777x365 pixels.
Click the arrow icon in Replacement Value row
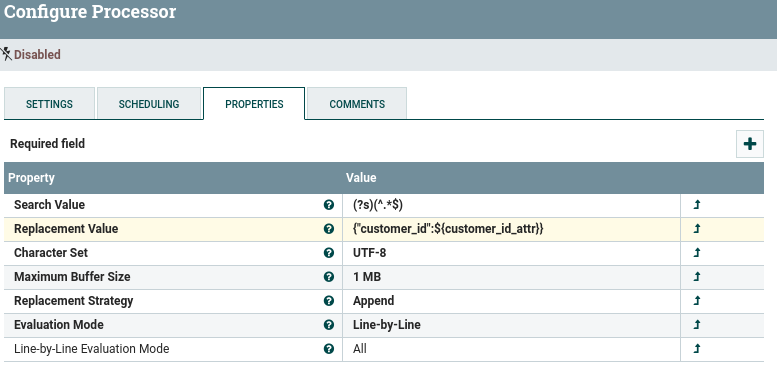[697, 229]
